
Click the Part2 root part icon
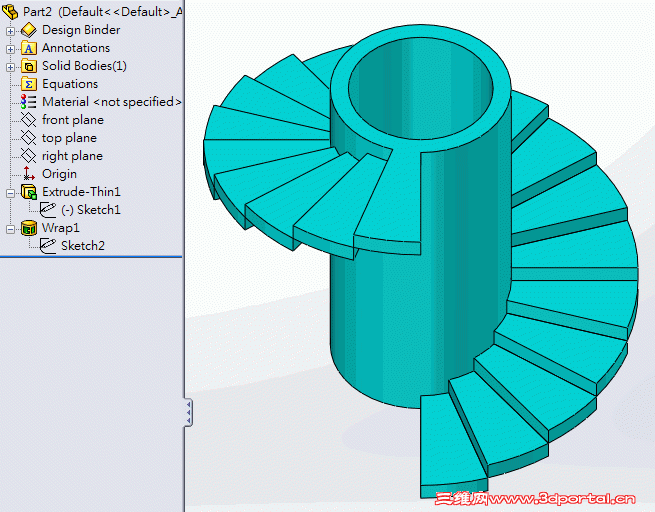(10, 11)
